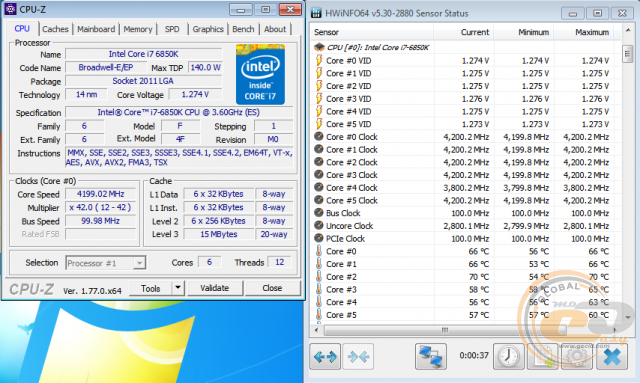The image size is (640, 383).
Task: Click the Intel inside Core i7 logo
Action: tap(260, 75)
